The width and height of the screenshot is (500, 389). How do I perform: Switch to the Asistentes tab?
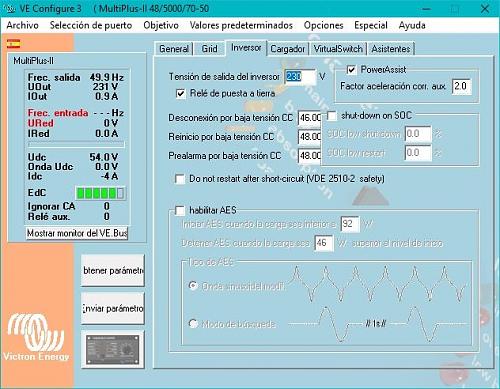click(x=391, y=49)
